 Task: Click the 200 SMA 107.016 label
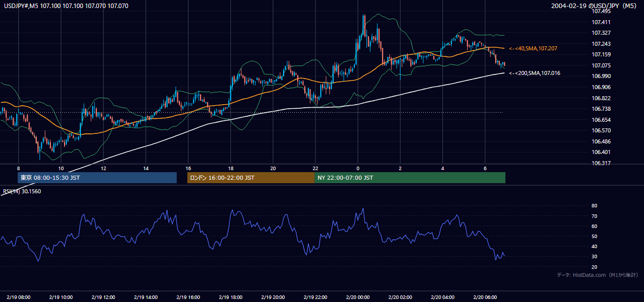[x=534, y=73]
